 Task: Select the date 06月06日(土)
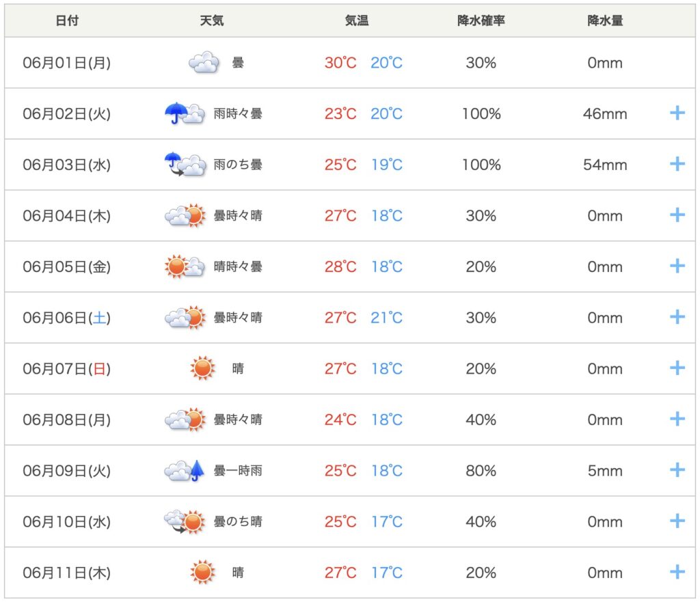coord(66,318)
